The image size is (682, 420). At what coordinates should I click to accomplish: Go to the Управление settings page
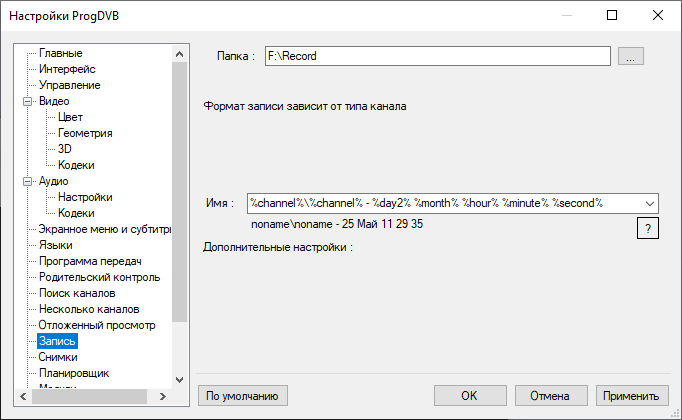coord(69,85)
